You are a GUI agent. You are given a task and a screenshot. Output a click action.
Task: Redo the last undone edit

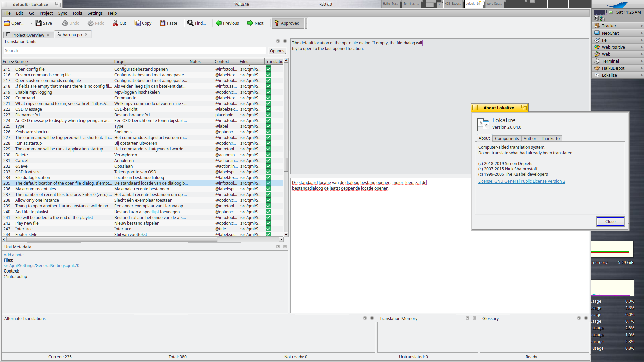(x=96, y=23)
